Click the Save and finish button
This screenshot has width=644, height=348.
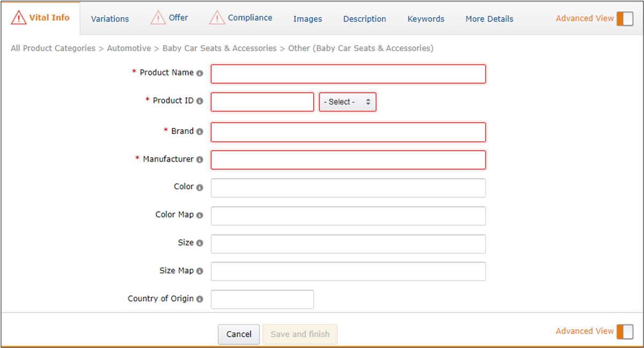(300, 334)
